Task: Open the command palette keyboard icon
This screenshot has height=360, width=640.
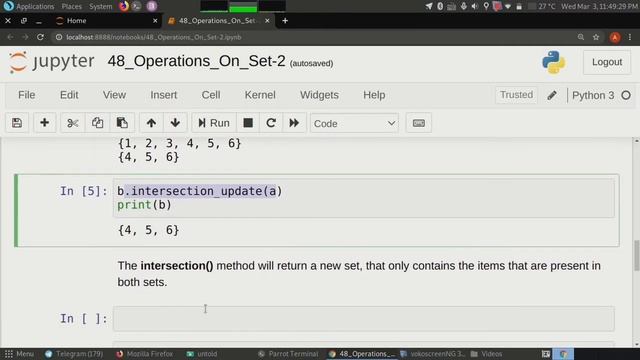Action: (x=418, y=123)
